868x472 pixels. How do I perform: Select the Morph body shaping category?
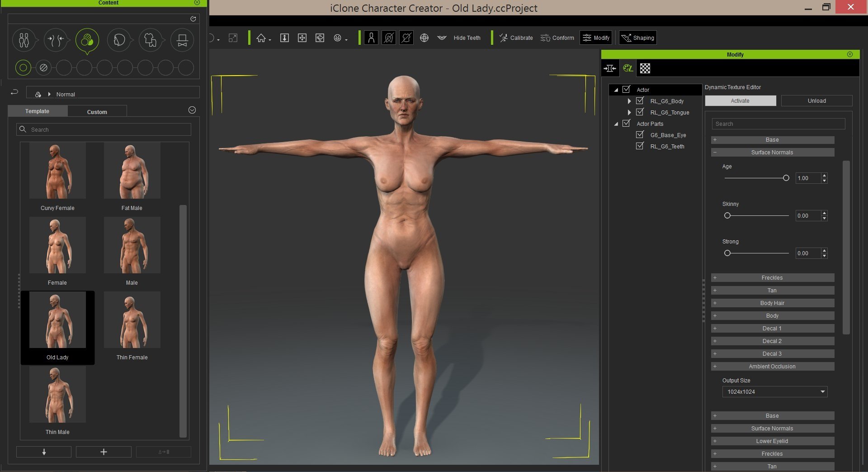tap(56, 40)
